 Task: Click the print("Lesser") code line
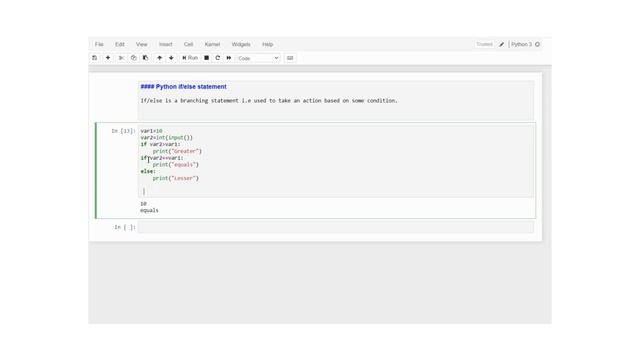(x=176, y=178)
